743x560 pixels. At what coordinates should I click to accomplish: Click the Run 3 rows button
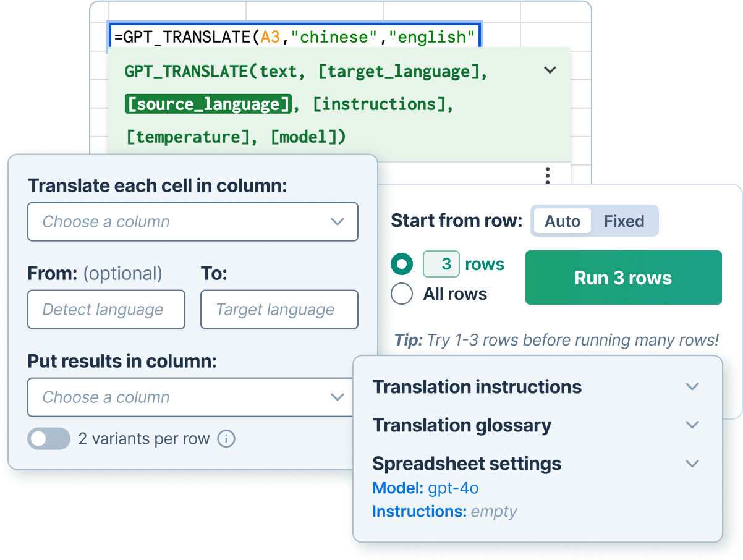pos(623,278)
